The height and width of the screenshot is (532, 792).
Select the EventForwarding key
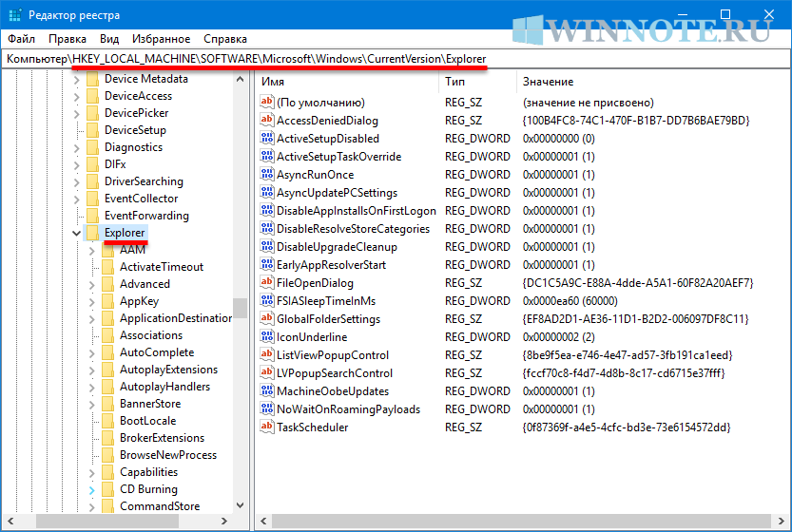[146, 216]
